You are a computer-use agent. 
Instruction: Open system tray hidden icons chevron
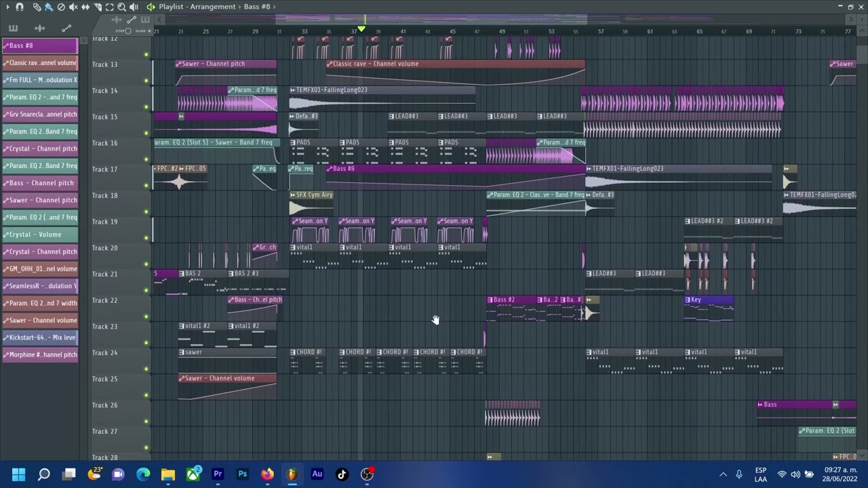[723, 474]
